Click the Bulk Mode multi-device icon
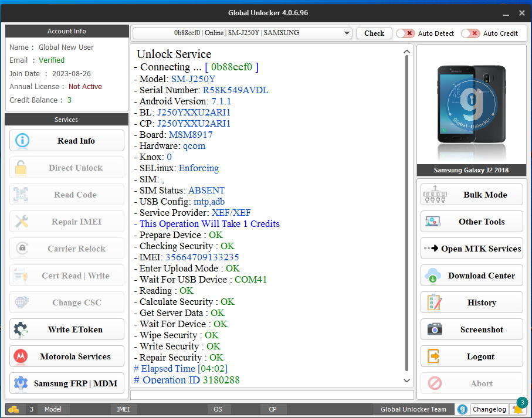The height and width of the screenshot is (418, 532). [x=435, y=194]
